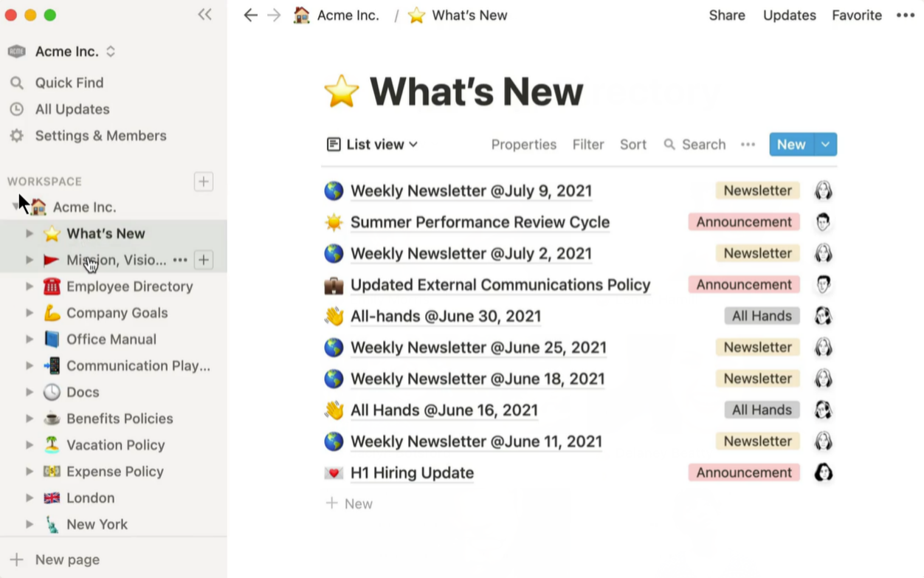924x578 pixels.
Task: Click the Share button
Action: click(727, 16)
